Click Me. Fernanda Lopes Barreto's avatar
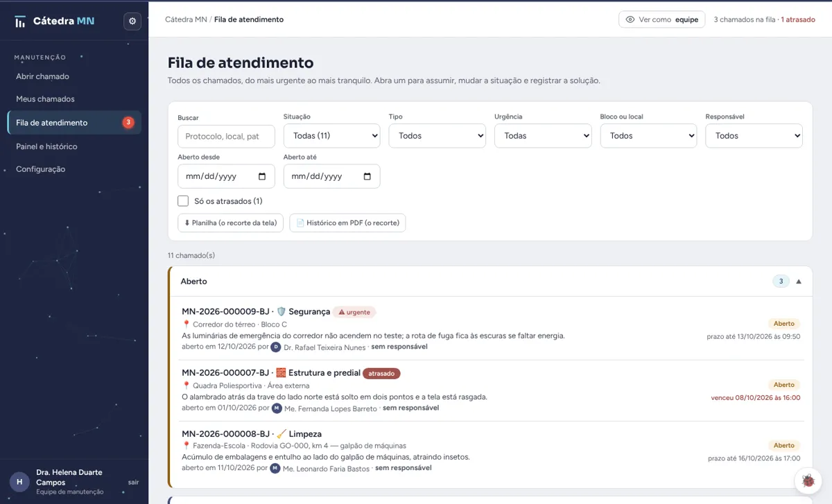The height and width of the screenshot is (504, 832). [277, 408]
